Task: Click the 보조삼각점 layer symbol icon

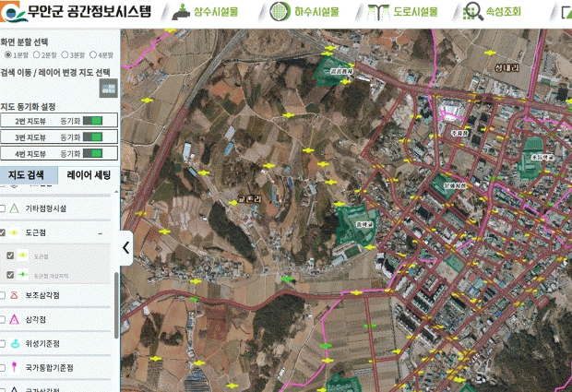Action: pyautogui.click(x=15, y=295)
